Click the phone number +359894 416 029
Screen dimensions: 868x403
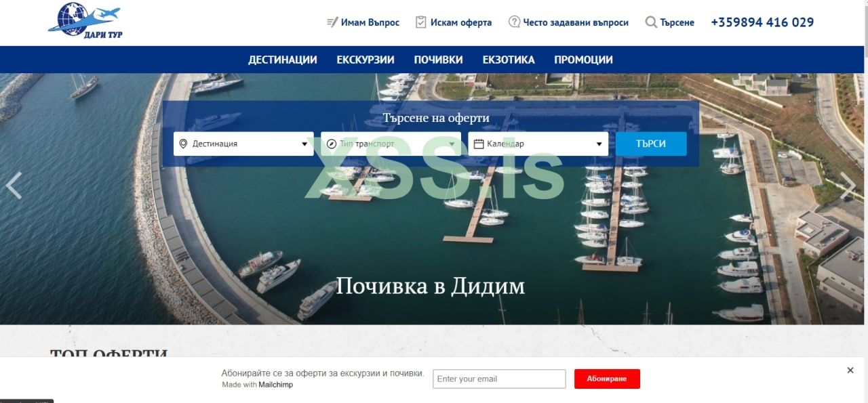click(762, 22)
